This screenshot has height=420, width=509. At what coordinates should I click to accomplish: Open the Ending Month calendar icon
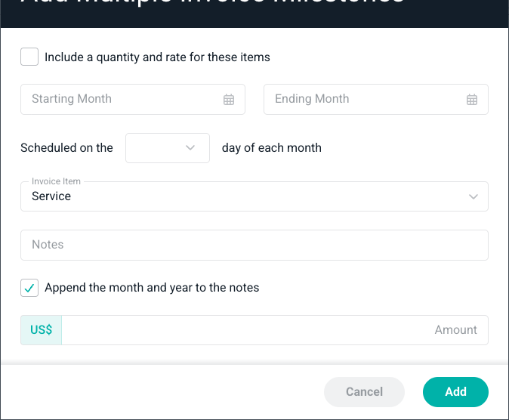click(x=472, y=100)
